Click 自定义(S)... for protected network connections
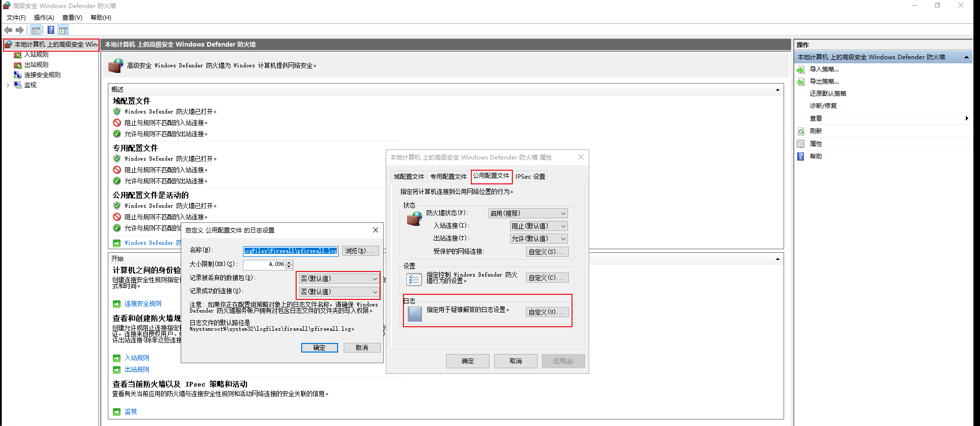This screenshot has width=980, height=426. click(x=547, y=252)
